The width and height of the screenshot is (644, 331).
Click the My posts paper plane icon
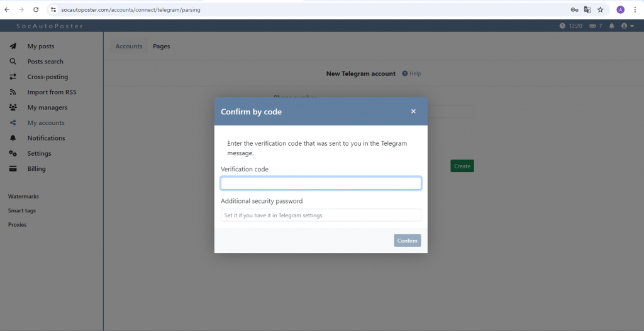pyautogui.click(x=13, y=46)
